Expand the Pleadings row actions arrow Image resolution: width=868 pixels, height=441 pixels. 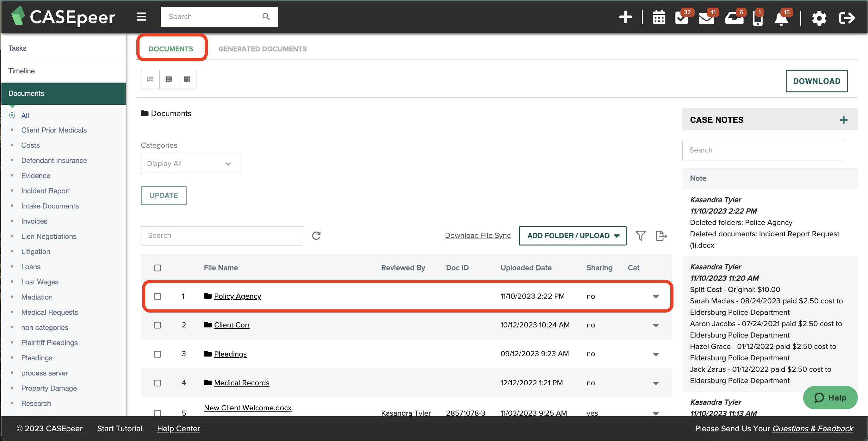[x=656, y=354]
